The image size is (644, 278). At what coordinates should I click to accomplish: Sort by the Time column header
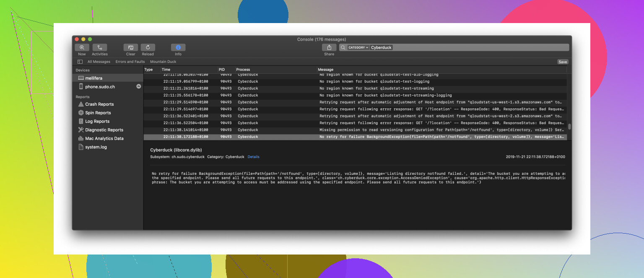pyautogui.click(x=166, y=70)
